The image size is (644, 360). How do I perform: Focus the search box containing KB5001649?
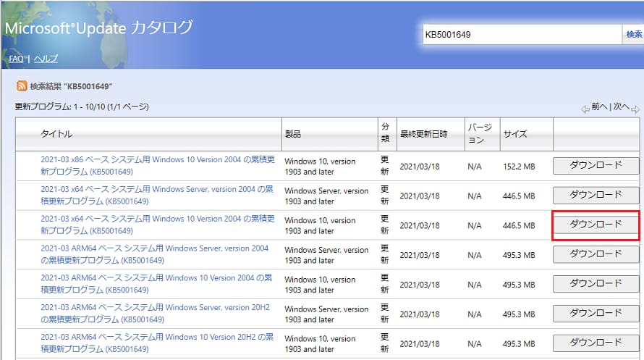pyautogui.click(x=521, y=34)
